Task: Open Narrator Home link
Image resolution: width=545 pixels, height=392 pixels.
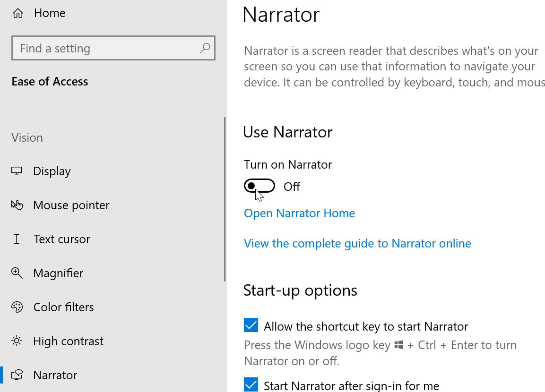Action: tap(299, 213)
